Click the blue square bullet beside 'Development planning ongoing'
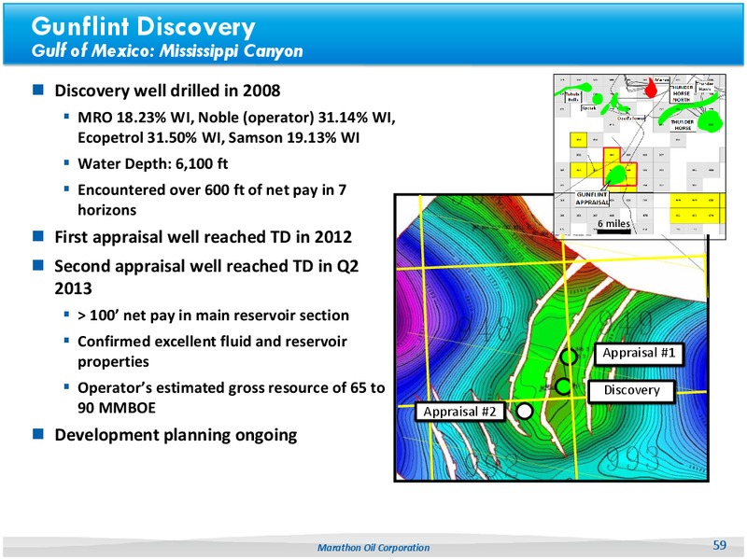Image resolution: width=747 pixels, height=560 pixels. pos(38,433)
